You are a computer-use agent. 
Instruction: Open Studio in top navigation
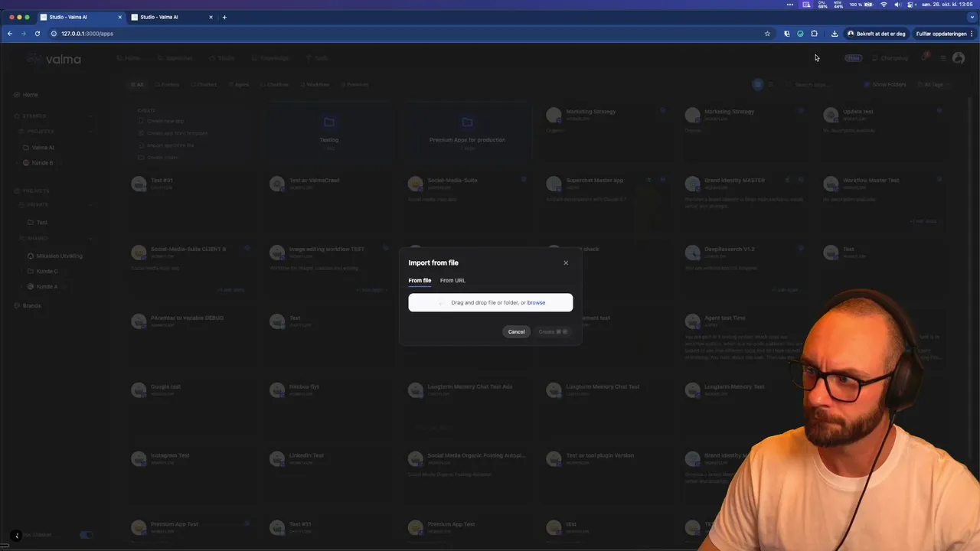pyautogui.click(x=222, y=58)
